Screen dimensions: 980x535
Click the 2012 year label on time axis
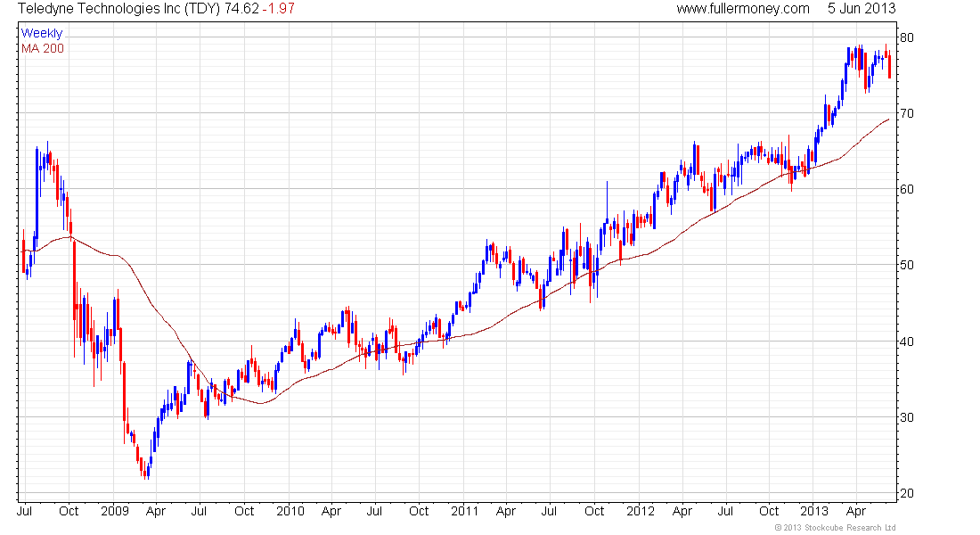tap(640, 511)
